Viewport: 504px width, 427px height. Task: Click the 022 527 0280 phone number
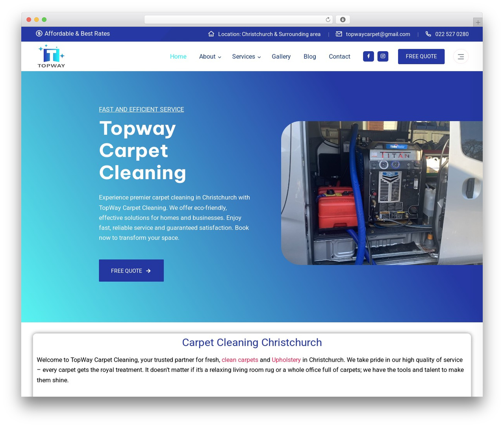click(x=452, y=34)
